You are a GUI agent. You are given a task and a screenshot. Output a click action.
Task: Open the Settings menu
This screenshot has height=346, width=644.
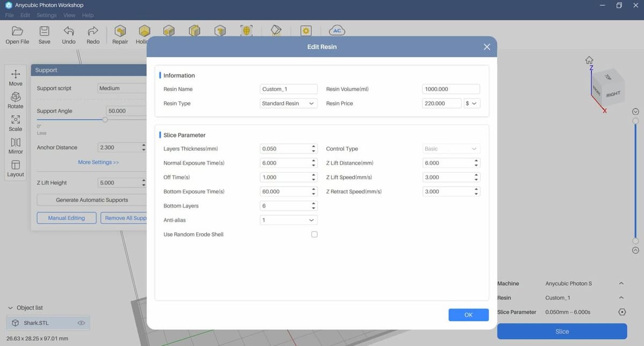47,16
